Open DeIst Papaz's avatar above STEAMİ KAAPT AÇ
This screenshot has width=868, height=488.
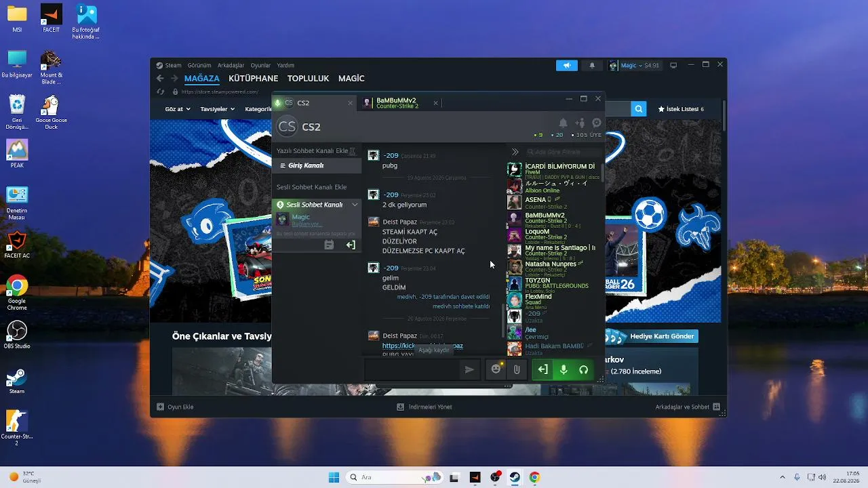(x=373, y=222)
